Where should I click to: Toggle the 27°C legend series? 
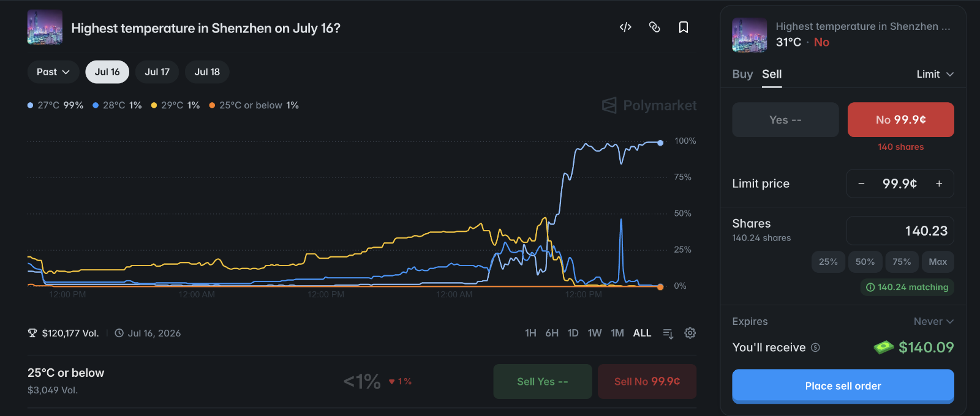click(55, 105)
